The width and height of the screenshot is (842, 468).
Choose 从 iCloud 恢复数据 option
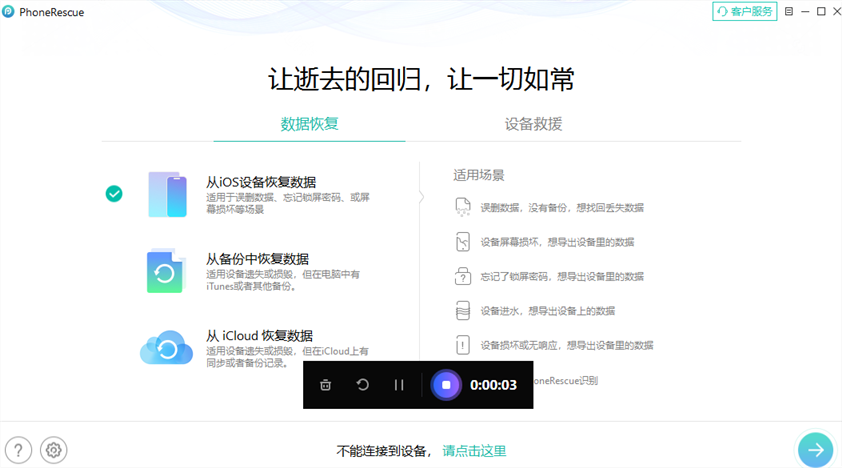tap(259, 335)
